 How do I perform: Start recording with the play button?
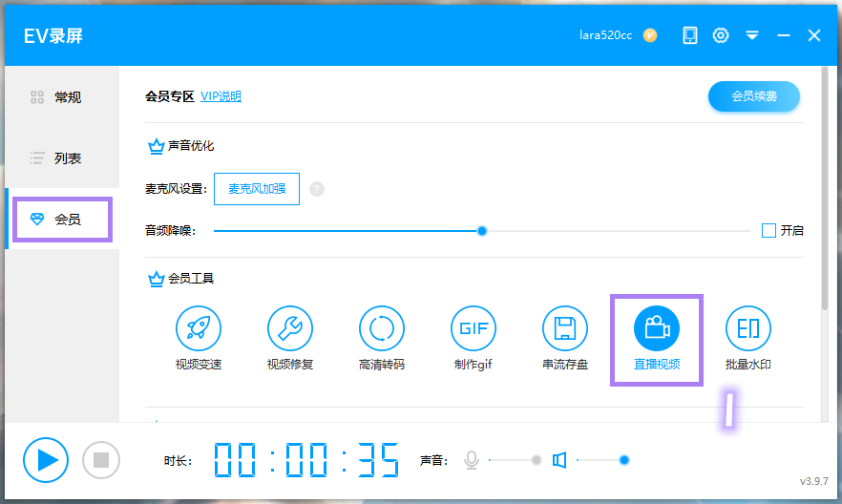coord(46,460)
